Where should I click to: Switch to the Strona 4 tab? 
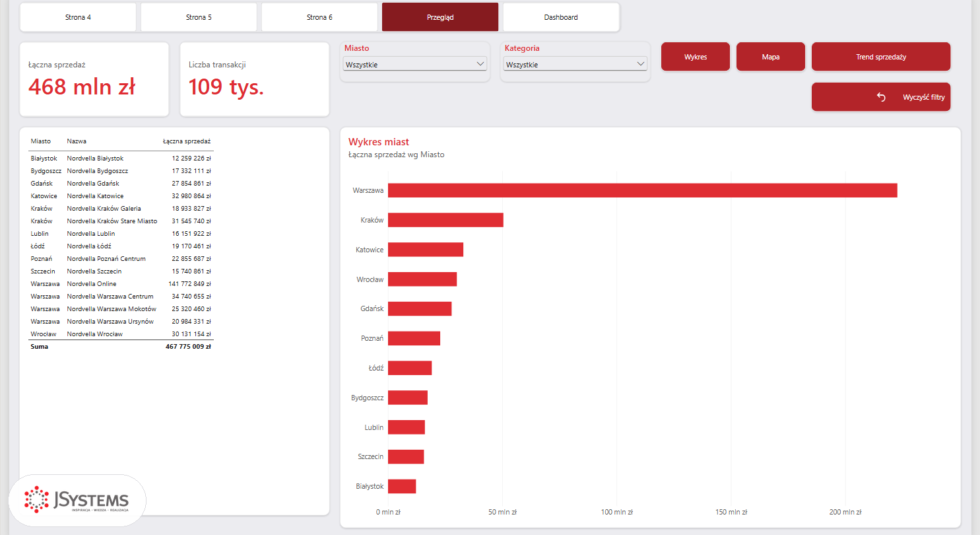click(x=79, y=17)
